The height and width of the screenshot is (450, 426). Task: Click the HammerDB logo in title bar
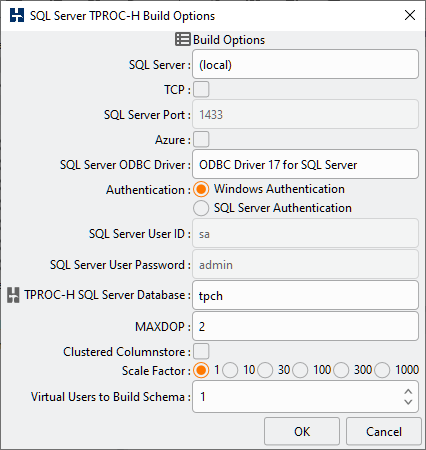(x=17, y=15)
